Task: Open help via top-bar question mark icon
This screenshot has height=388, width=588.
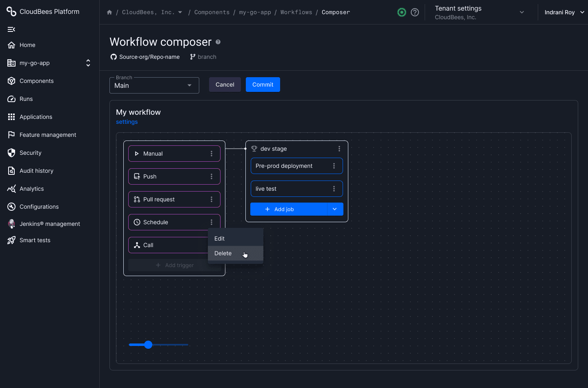Action: (415, 12)
